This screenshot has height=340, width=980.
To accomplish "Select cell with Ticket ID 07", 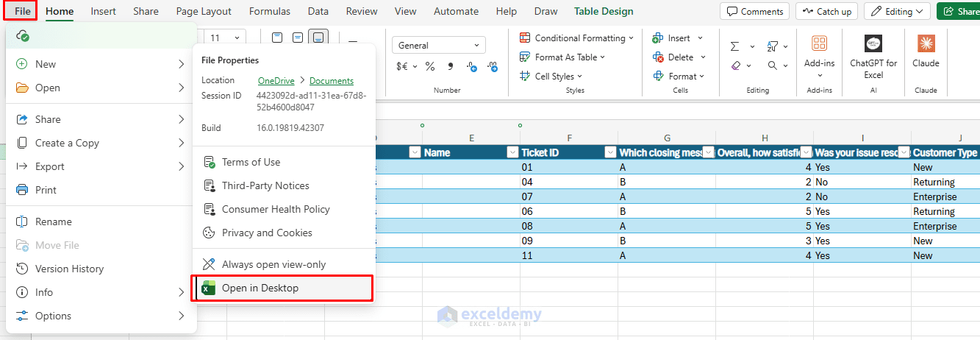I will [x=569, y=196].
